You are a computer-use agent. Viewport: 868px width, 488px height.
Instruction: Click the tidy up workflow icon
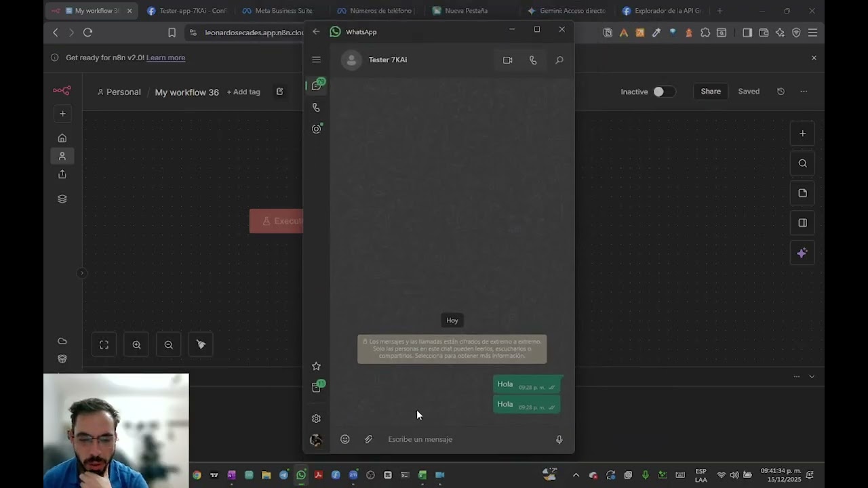tap(201, 345)
